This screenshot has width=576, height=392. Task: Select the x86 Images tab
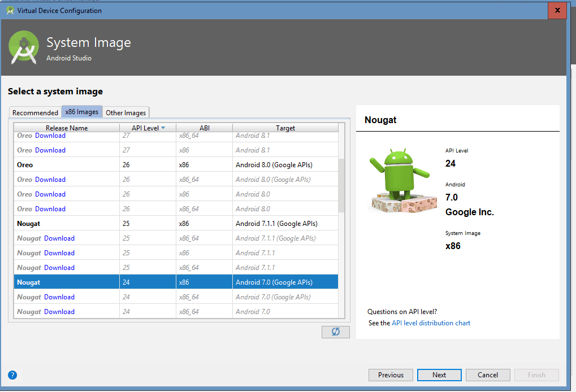(81, 112)
